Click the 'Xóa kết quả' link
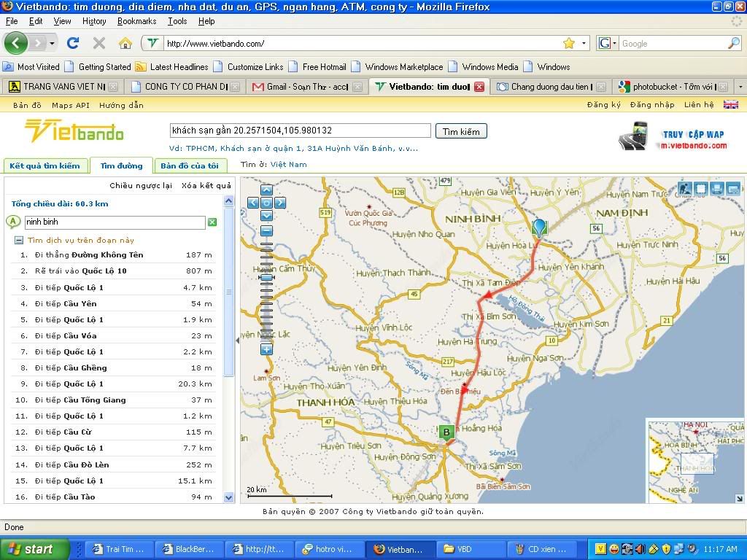 point(206,186)
